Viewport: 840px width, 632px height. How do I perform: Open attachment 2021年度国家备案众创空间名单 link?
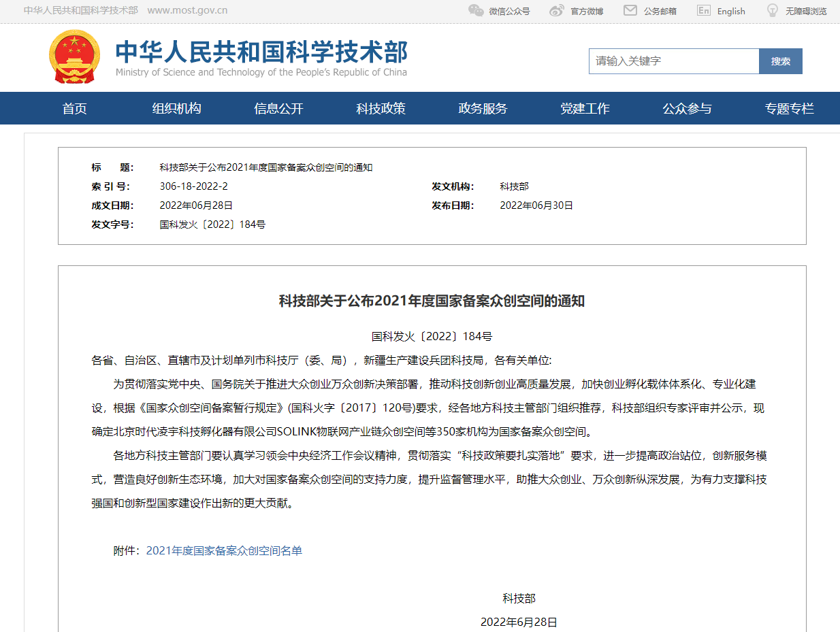(x=224, y=551)
